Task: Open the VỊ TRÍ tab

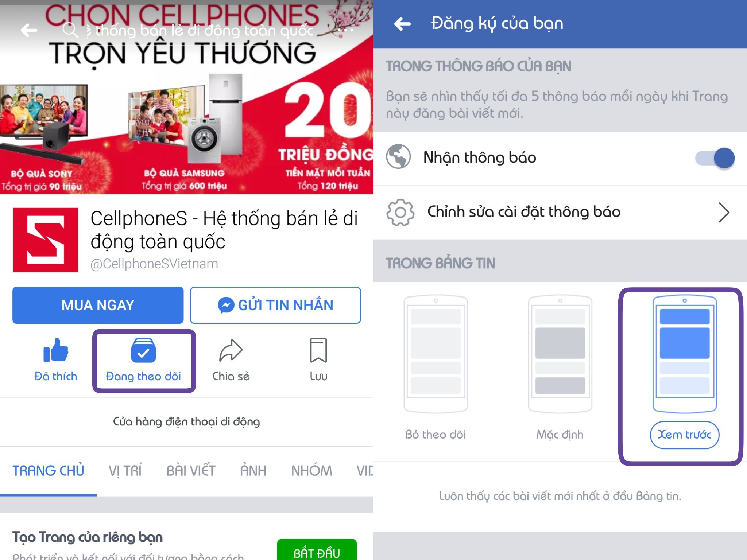Action: (x=125, y=471)
